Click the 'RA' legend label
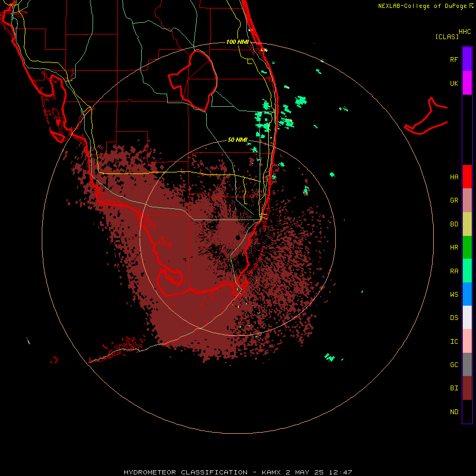Image resolution: width=476 pixels, height=476 pixels. (x=454, y=271)
